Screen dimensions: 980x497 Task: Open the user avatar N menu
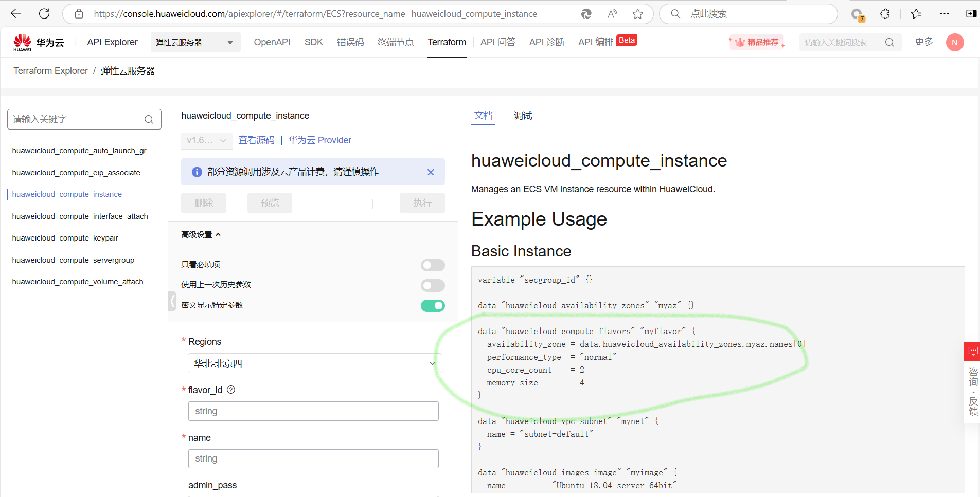(955, 42)
